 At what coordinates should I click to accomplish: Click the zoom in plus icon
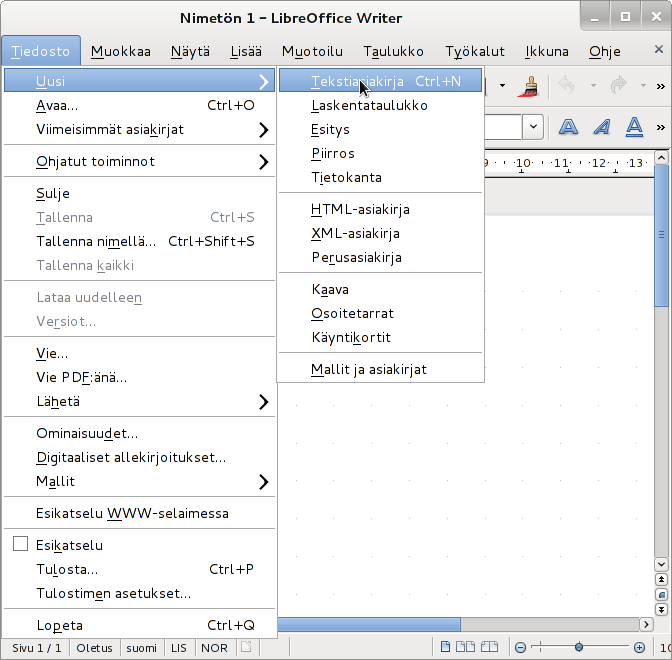[x=639, y=647]
